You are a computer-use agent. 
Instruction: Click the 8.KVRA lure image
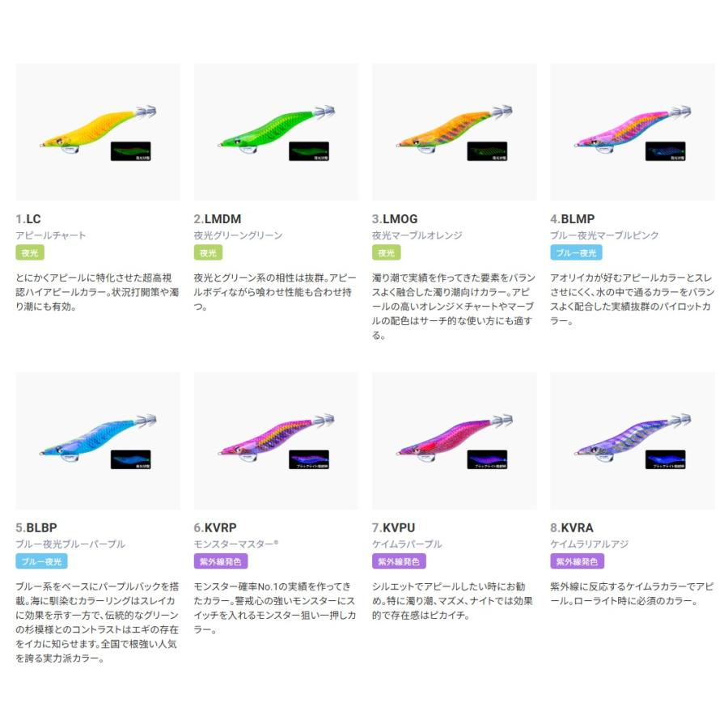click(633, 441)
